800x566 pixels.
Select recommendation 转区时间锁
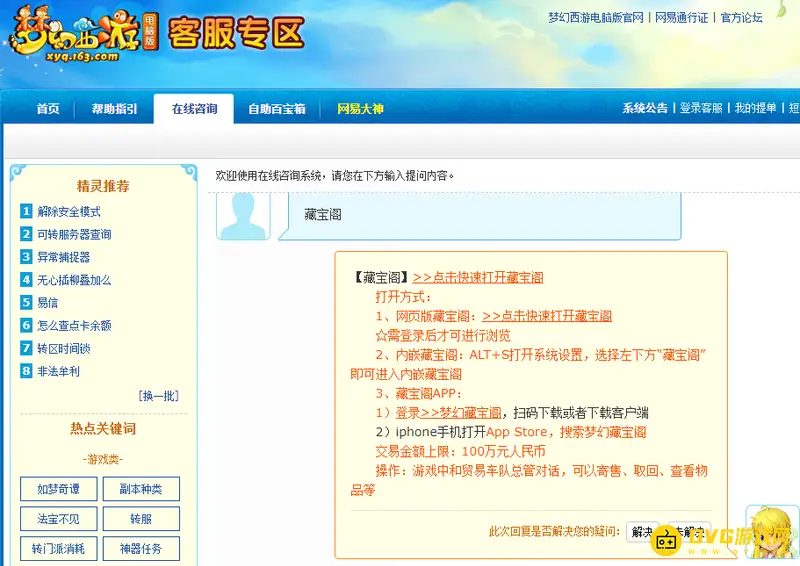tap(64, 348)
